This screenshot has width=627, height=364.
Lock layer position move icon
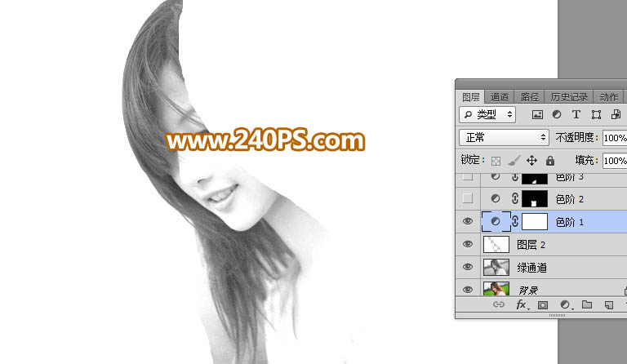coord(531,161)
